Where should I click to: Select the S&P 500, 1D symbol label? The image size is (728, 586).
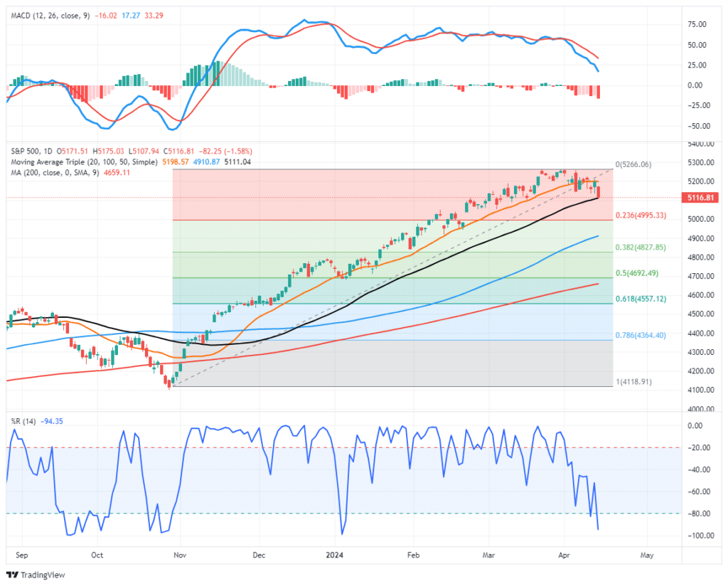coord(31,151)
